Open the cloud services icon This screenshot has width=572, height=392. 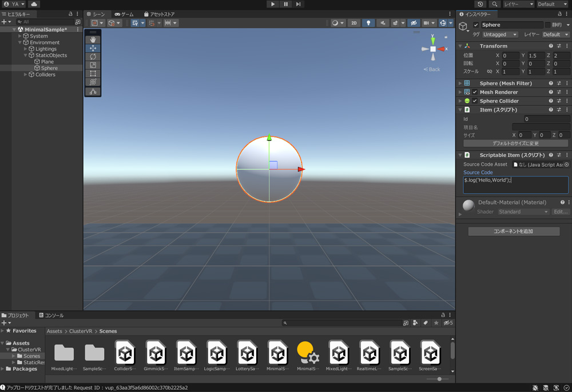(x=34, y=4)
